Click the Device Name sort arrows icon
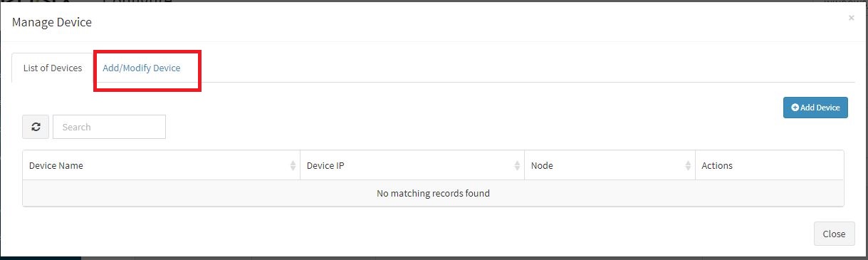 coord(293,165)
